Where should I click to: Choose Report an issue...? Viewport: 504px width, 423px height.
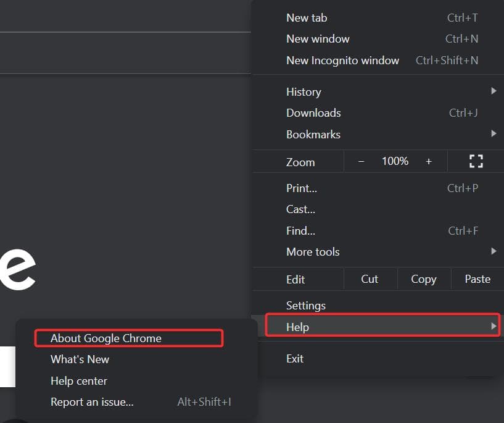136,402
